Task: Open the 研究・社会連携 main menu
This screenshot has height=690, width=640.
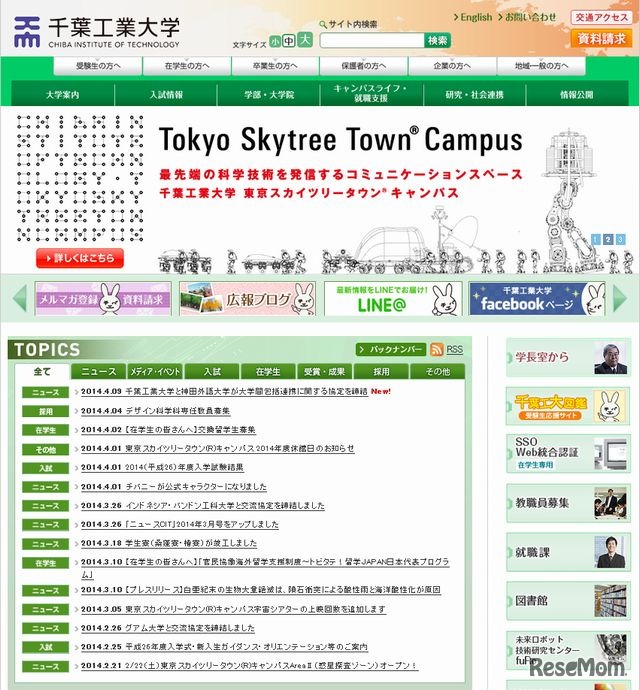Action: click(x=474, y=94)
